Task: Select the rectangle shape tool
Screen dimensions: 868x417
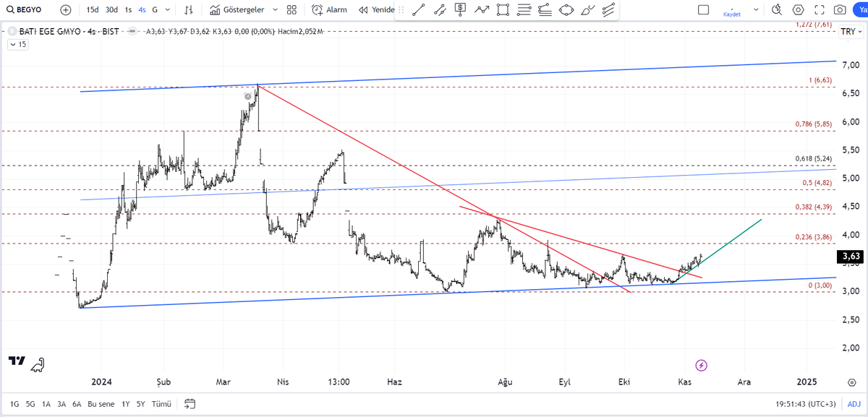Action: coord(503,10)
